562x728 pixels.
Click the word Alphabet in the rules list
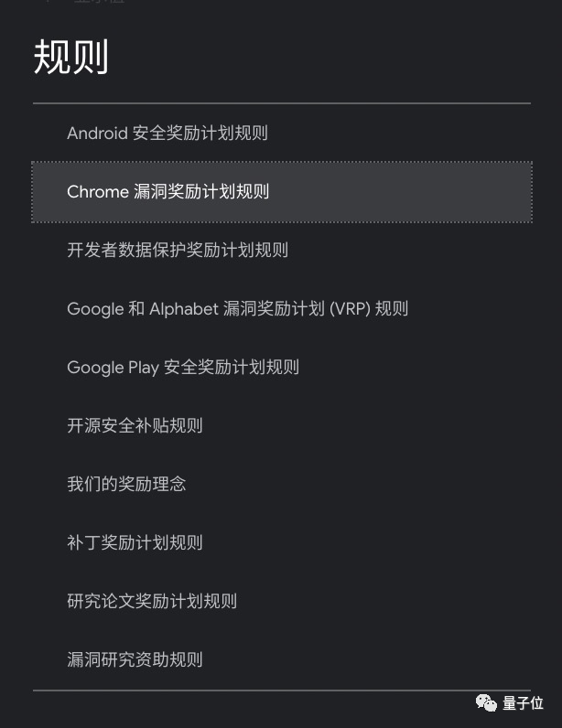184,309
